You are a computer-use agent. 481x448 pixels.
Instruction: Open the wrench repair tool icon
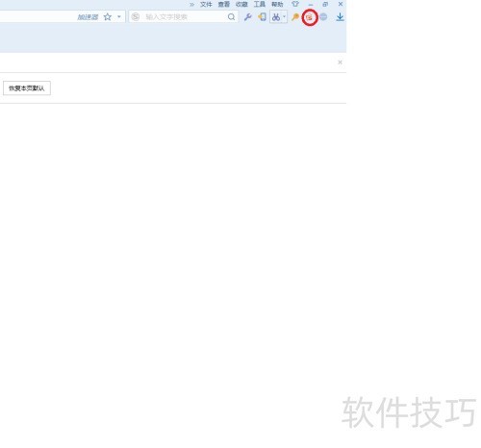click(247, 17)
